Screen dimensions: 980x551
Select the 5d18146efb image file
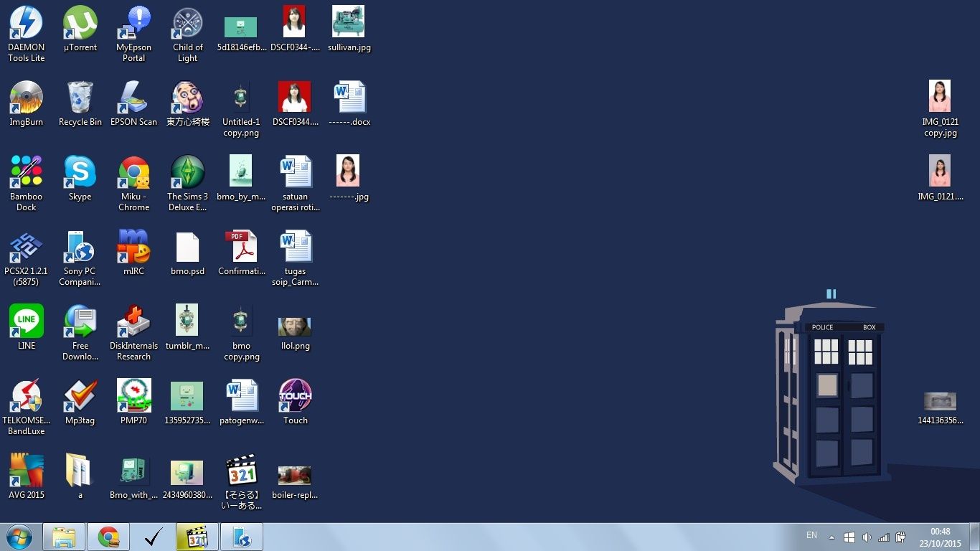pos(242,34)
